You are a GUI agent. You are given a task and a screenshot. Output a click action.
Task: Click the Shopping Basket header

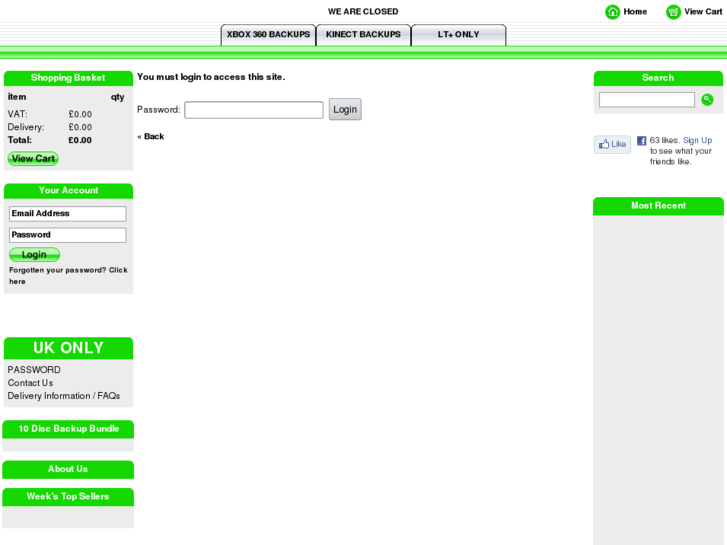pyautogui.click(x=68, y=78)
